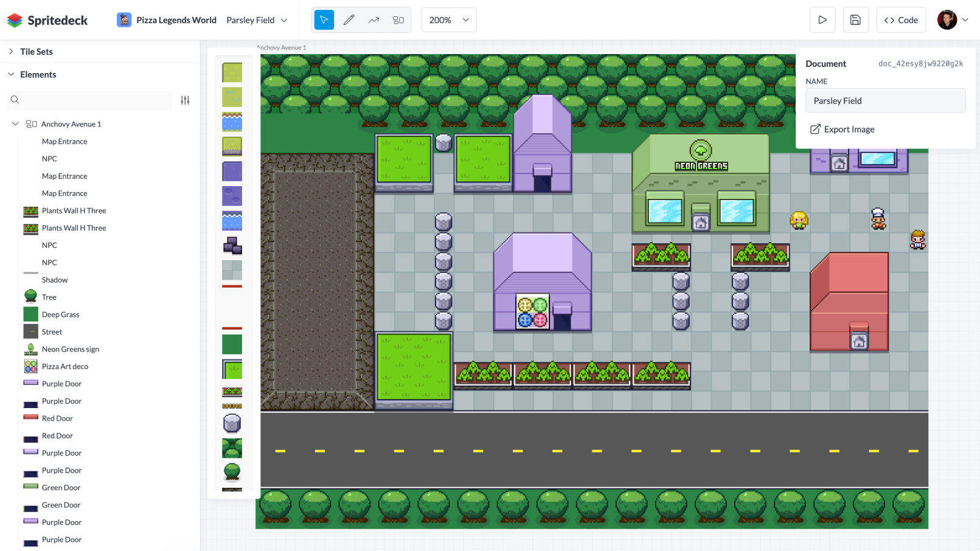Select the pointer selection tool

click(x=324, y=20)
